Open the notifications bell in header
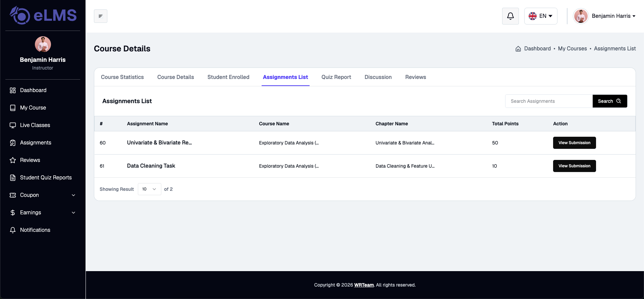 click(511, 16)
